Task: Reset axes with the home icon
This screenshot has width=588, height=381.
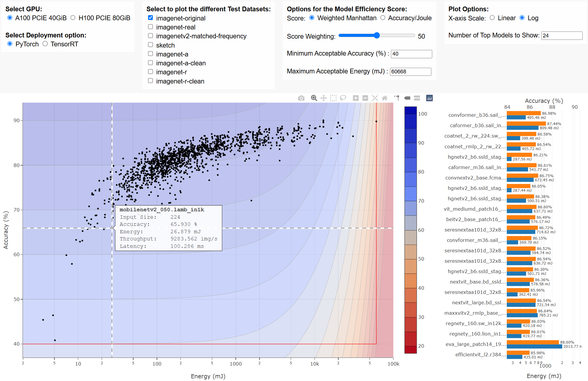Action: point(385,98)
